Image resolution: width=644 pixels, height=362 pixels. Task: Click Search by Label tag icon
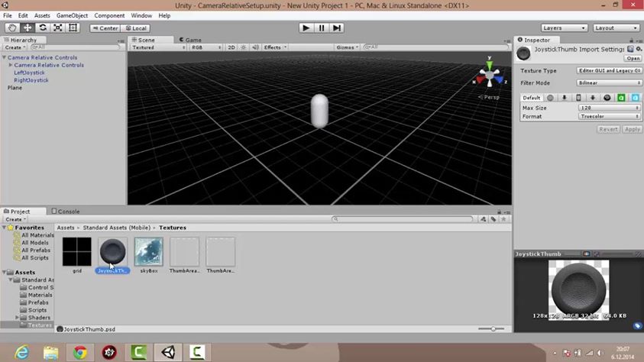pos(494,219)
